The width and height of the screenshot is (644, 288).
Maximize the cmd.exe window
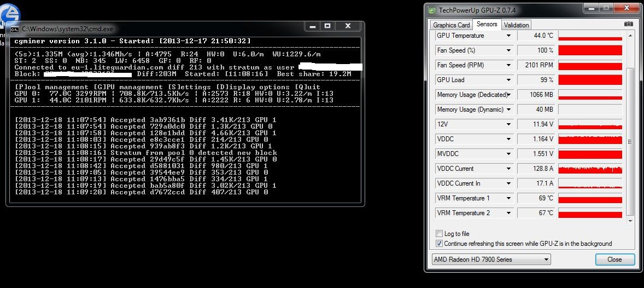coord(327,26)
